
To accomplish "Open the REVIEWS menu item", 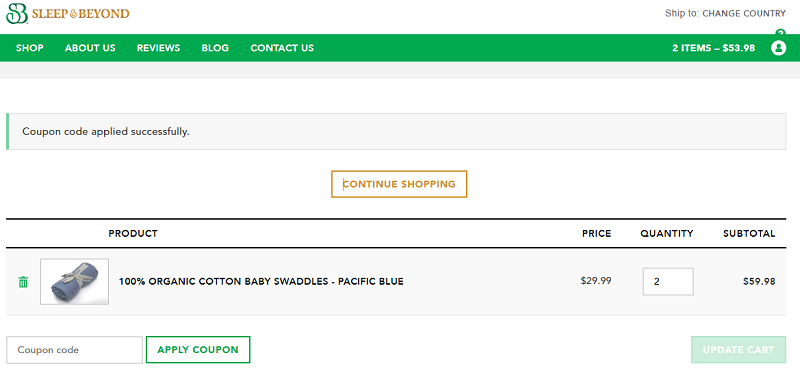I will [158, 48].
